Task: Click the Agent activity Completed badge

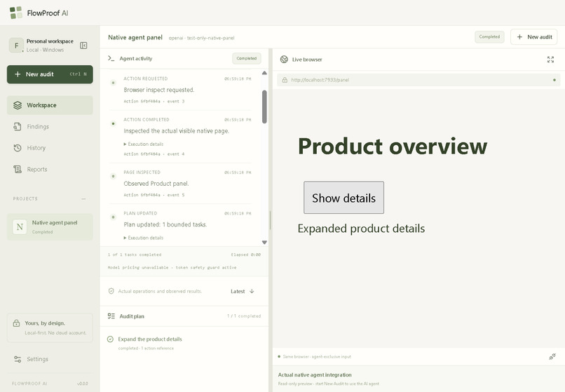Action: click(247, 58)
